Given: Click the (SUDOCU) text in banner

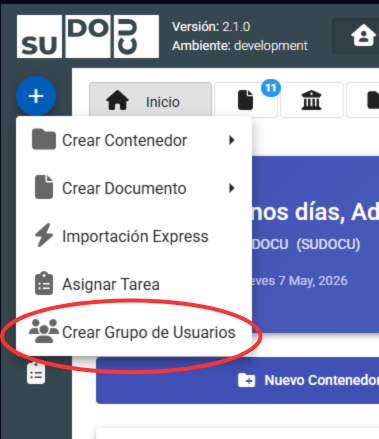Looking at the screenshot, I should [328, 244].
